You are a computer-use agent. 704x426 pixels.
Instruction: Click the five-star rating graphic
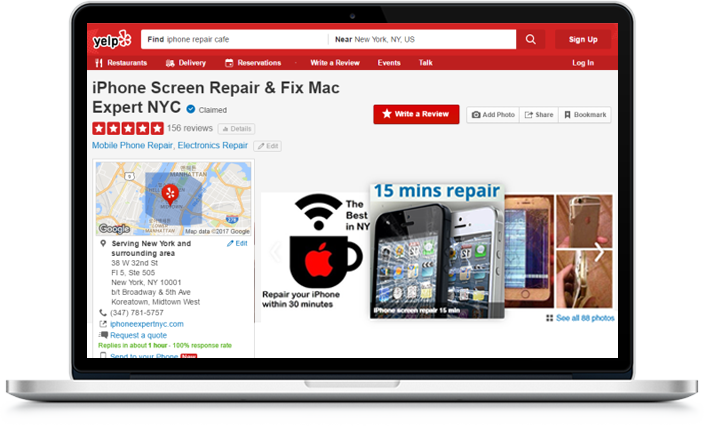[128, 128]
